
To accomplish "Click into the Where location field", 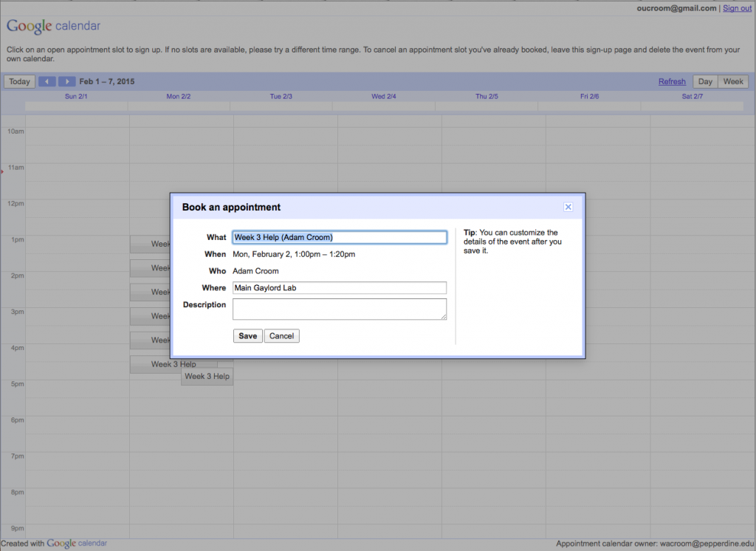I will 340,288.
